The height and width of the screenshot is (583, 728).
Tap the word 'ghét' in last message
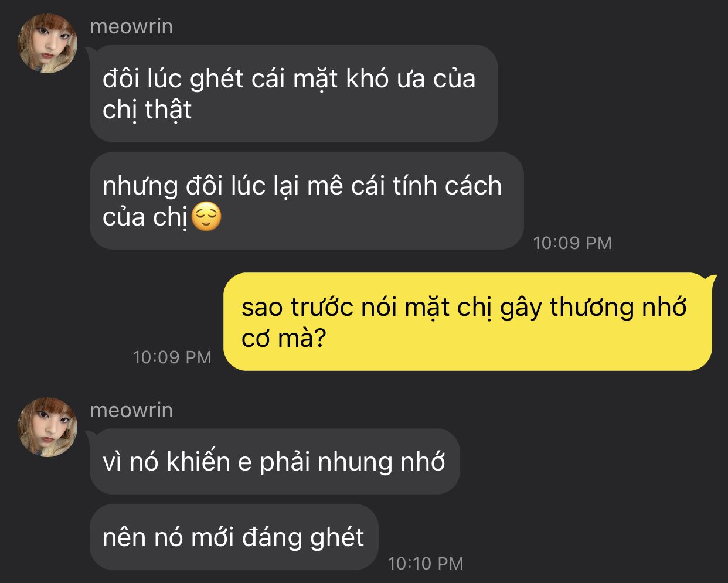click(x=337, y=538)
